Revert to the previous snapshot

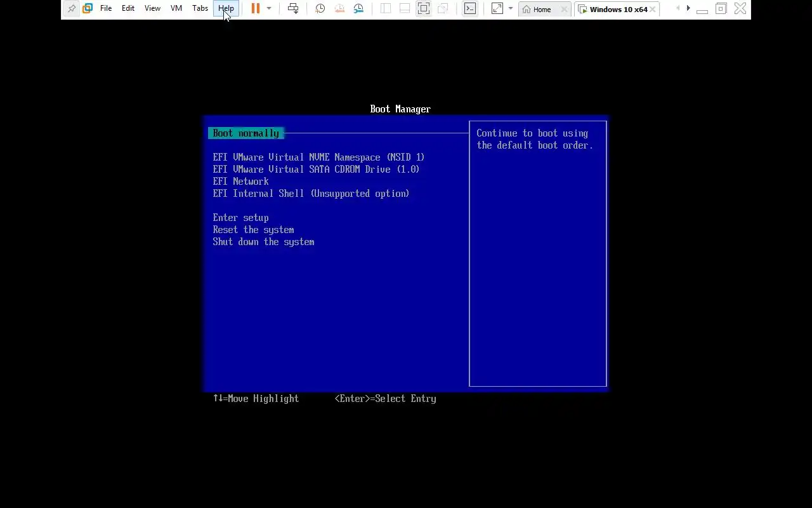339,9
